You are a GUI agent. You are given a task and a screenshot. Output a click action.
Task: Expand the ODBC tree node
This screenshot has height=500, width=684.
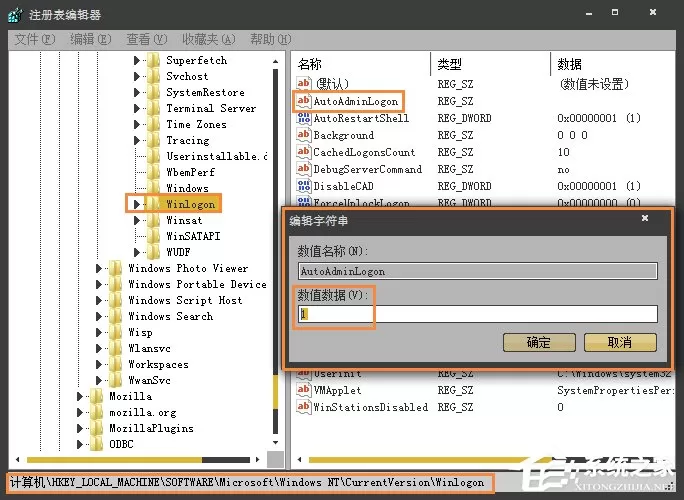point(79,444)
